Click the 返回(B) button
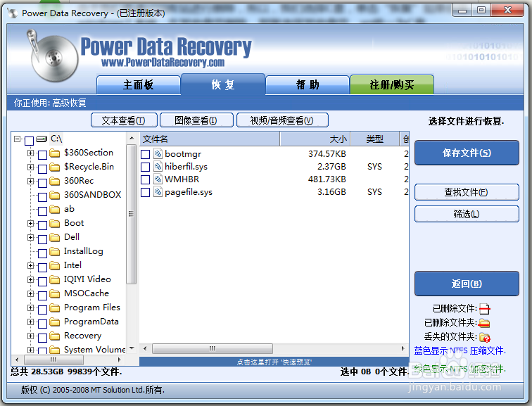This screenshot has width=532, height=406. [x=467, y=284]
